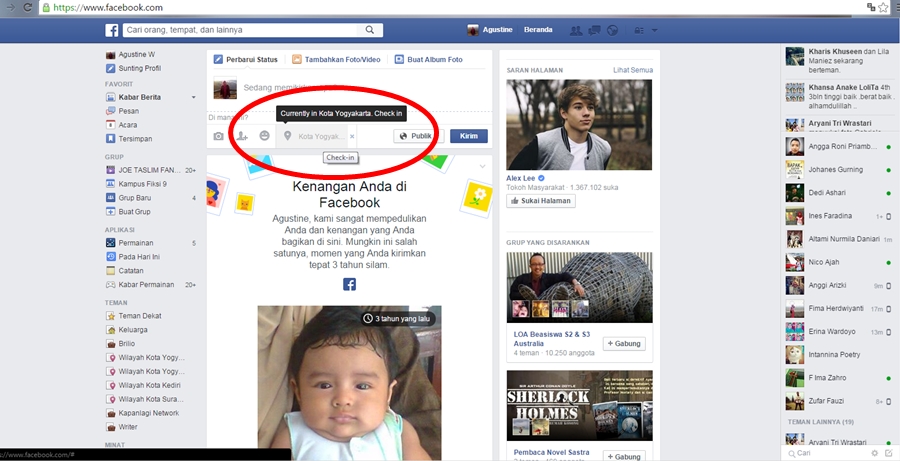Open the messages icon in top bar

click(594, 30)
